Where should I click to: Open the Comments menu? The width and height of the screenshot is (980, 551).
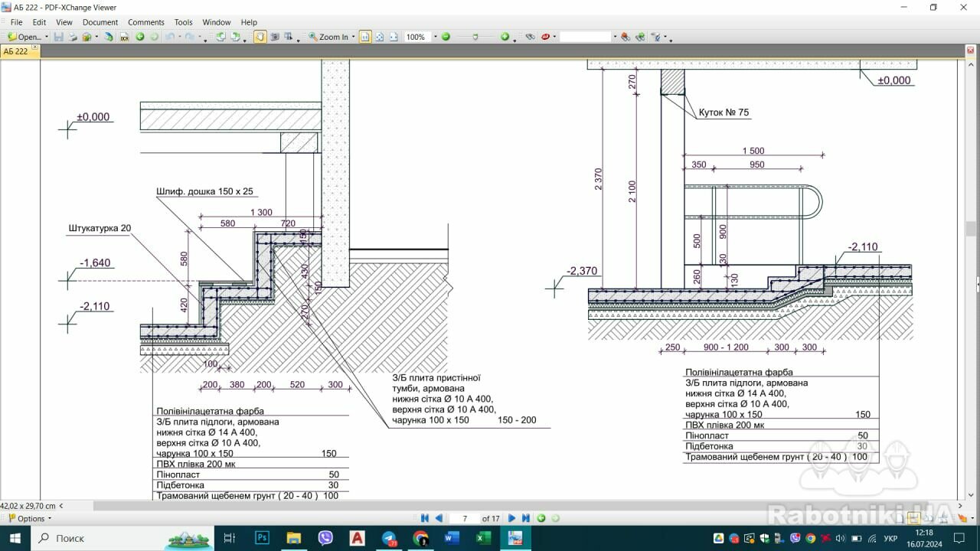pyautogui.click(x=146, y=22)
